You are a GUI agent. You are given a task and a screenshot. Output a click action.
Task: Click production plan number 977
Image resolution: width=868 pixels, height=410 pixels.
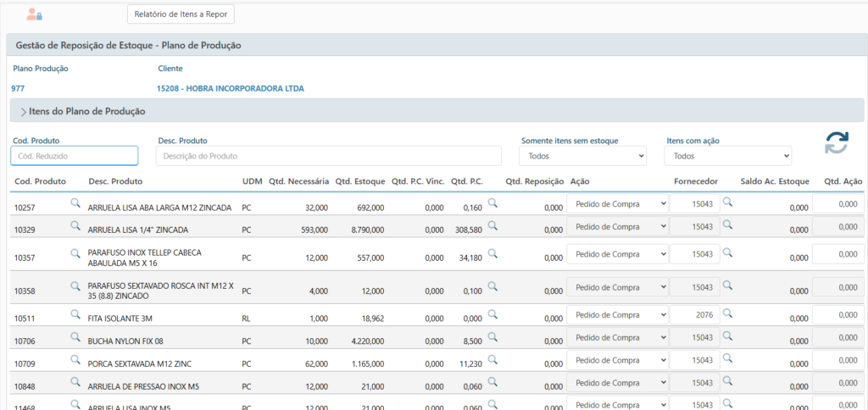(x=19, y=88)
